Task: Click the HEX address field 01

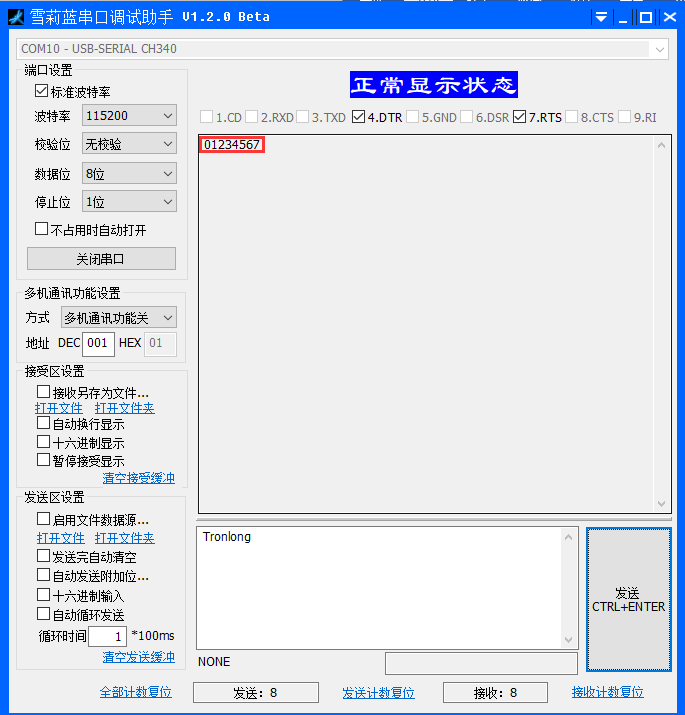Action: coord(160,343)
